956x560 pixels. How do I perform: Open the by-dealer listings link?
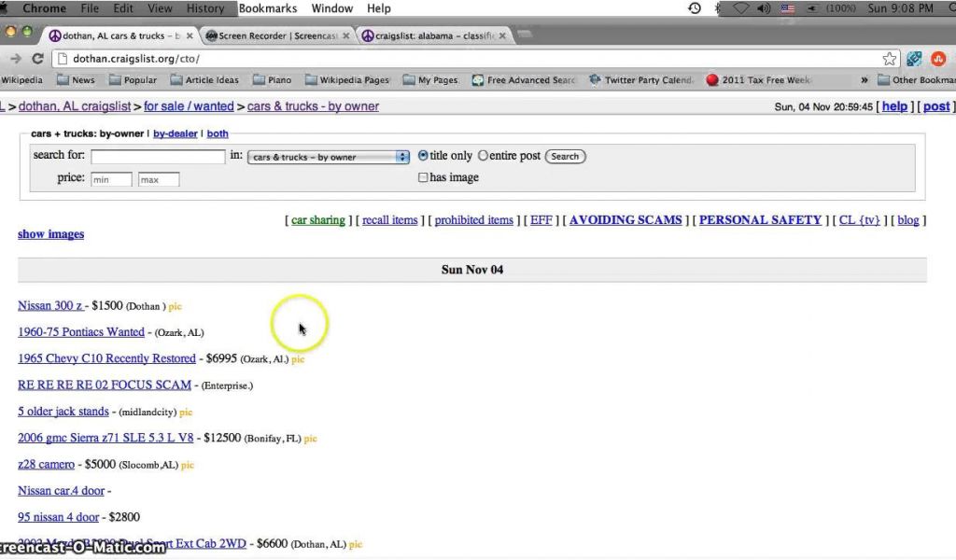coord(175,133)
